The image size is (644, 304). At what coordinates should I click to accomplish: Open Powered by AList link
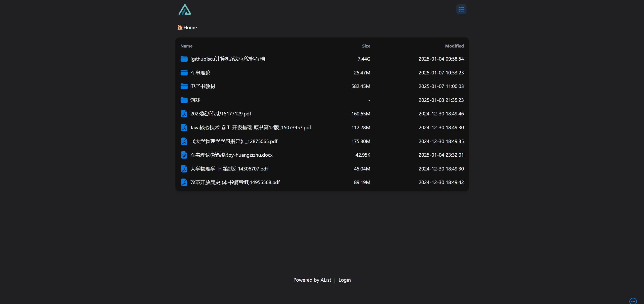(312, 280)
